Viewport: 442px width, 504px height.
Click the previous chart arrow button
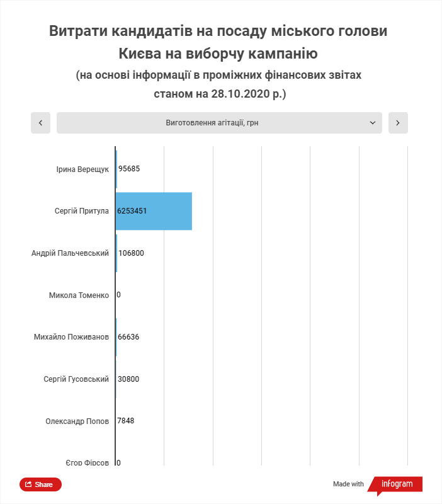40,123
